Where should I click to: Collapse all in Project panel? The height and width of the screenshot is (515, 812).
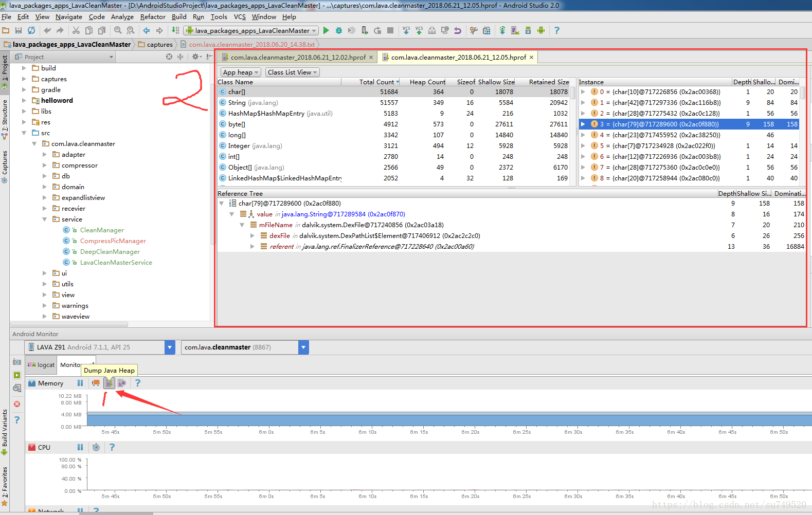pyautogui.click(x=180, y=57)
